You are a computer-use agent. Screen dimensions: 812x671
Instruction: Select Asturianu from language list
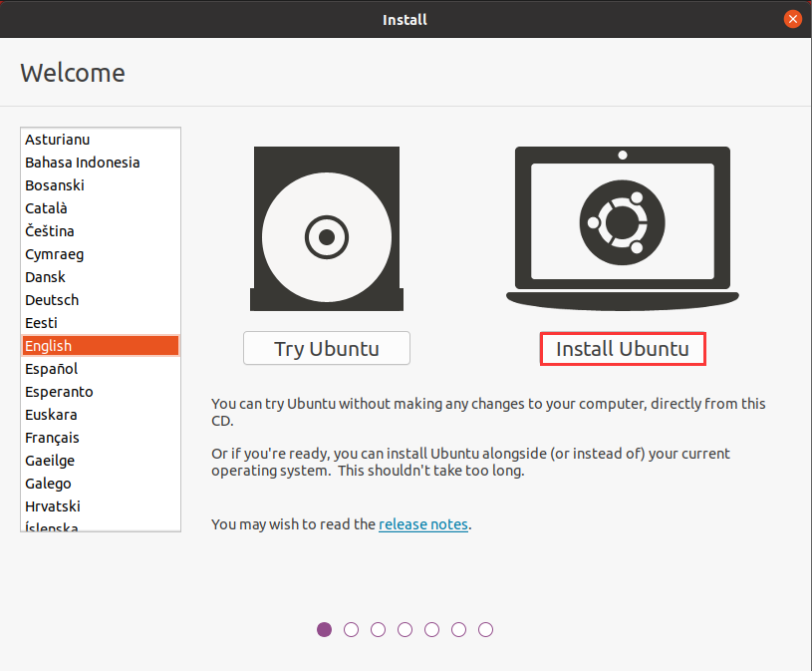[x=58, y=140]
